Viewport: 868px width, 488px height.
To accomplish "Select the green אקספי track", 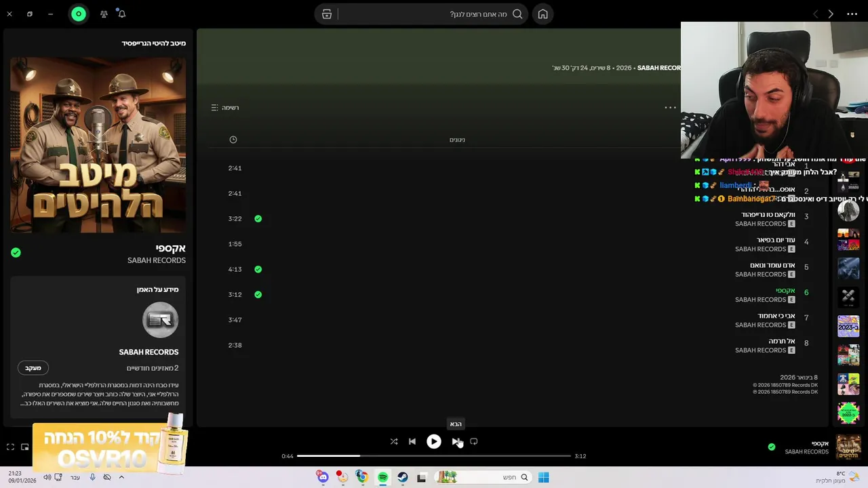I will coord(785,291).
